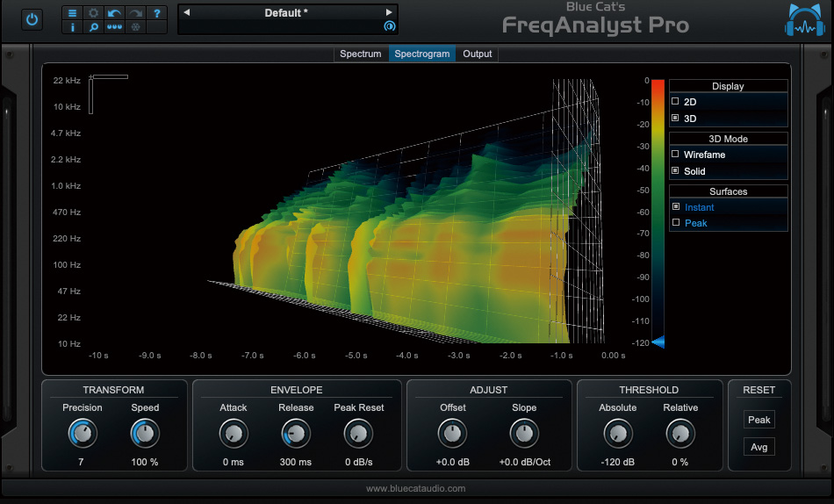Click the Attack value 0 ms
Image resolution: width=834 pixels, height=504 pixels.
(x=233, y=462)
